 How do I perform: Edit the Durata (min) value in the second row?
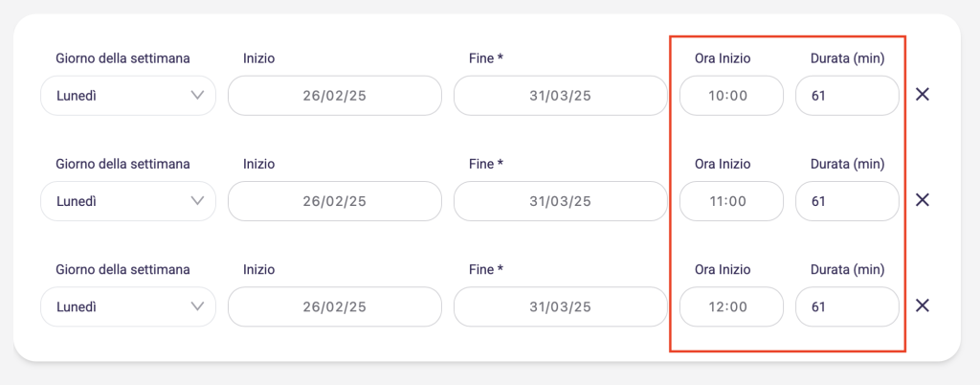tap(847, 201)
